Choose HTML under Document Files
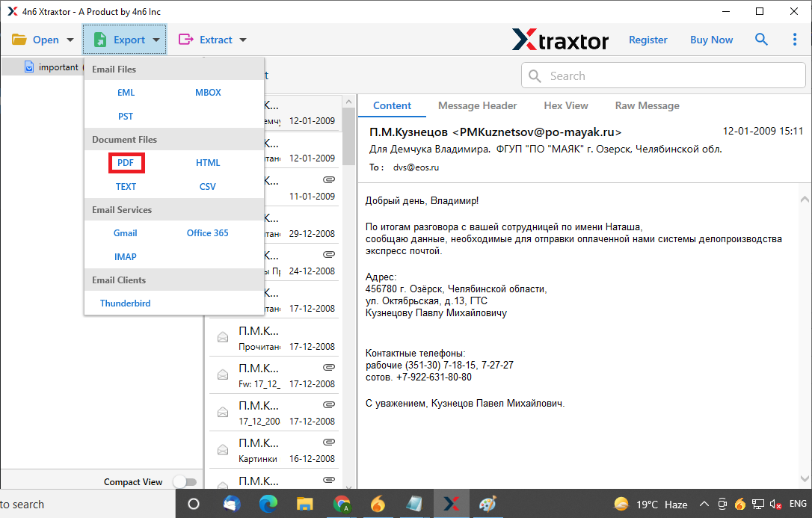This screenshot has width=812, height=518. (x=208, y=163)
